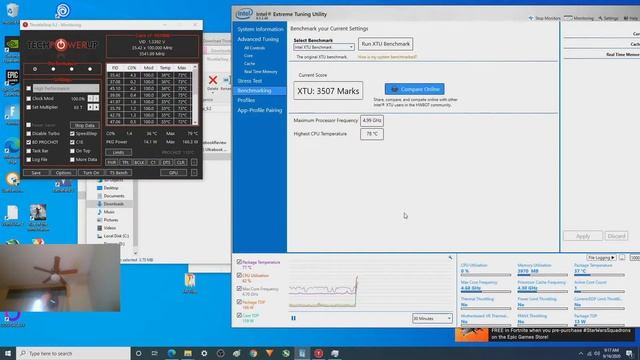Enable the Task Bar checkbox

coord(29,151)
